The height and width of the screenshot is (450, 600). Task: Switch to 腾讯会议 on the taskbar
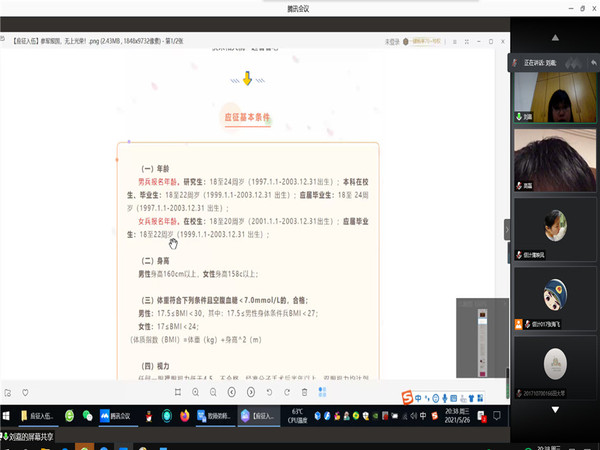tap(116, 416)
